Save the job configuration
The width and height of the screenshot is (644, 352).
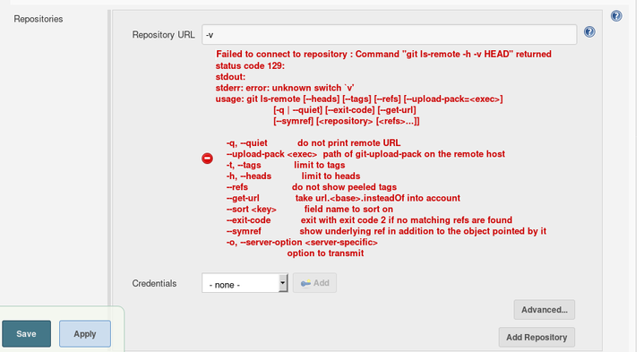[x=26, y=334]
